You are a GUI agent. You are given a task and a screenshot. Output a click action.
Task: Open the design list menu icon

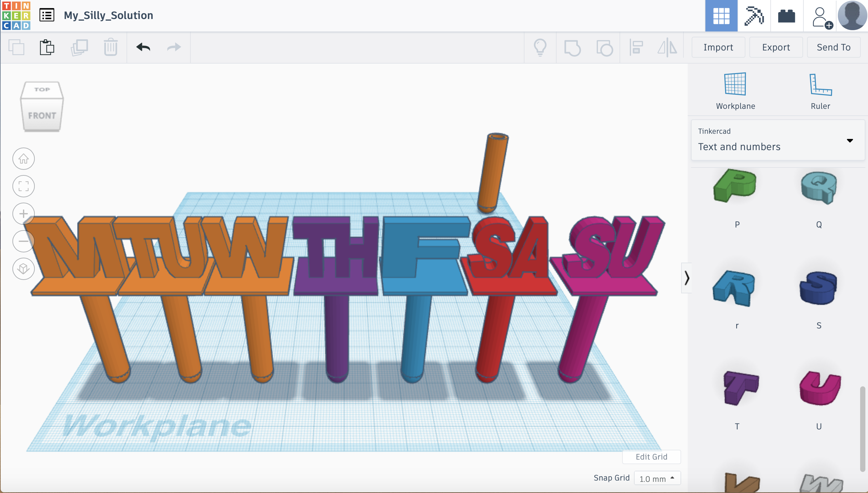coord(47,15)
